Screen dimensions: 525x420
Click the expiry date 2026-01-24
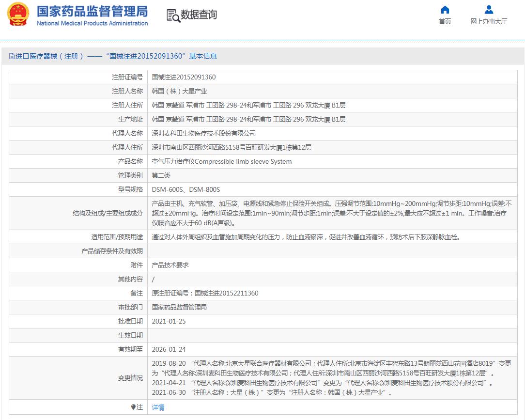pos(169,349)
